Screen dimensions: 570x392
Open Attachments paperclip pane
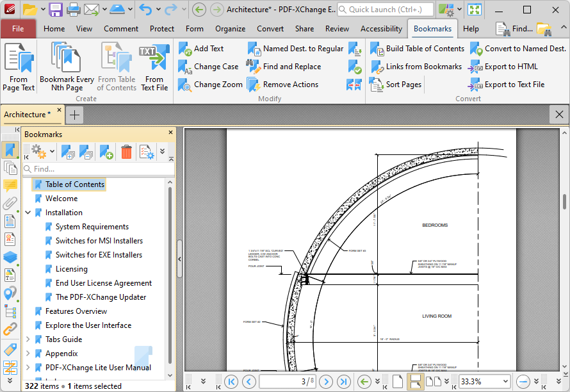10,203
